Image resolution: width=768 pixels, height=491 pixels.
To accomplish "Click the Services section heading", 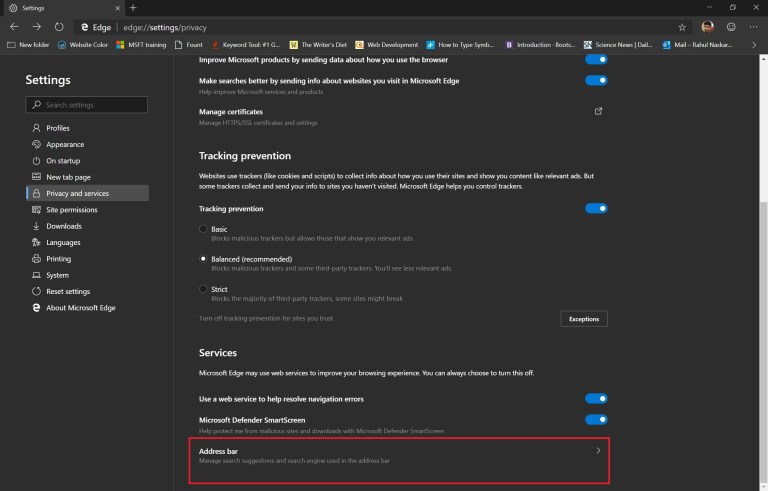I will 218,353.
